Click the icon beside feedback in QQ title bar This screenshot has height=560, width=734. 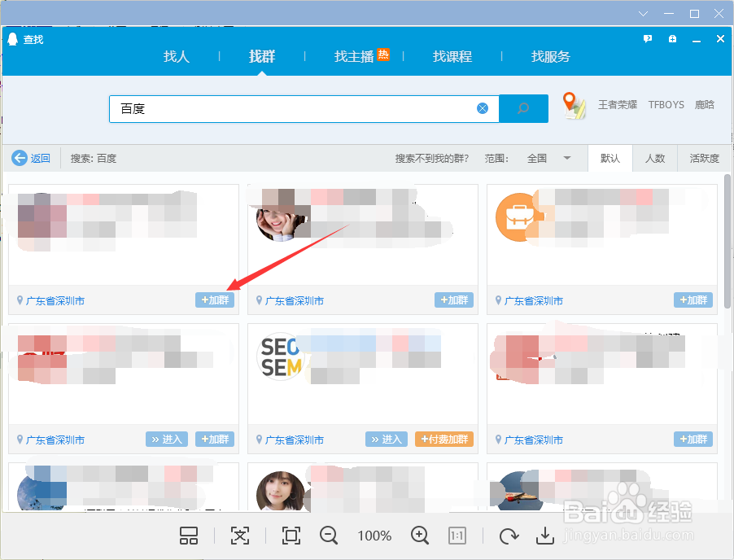[673, 39]
